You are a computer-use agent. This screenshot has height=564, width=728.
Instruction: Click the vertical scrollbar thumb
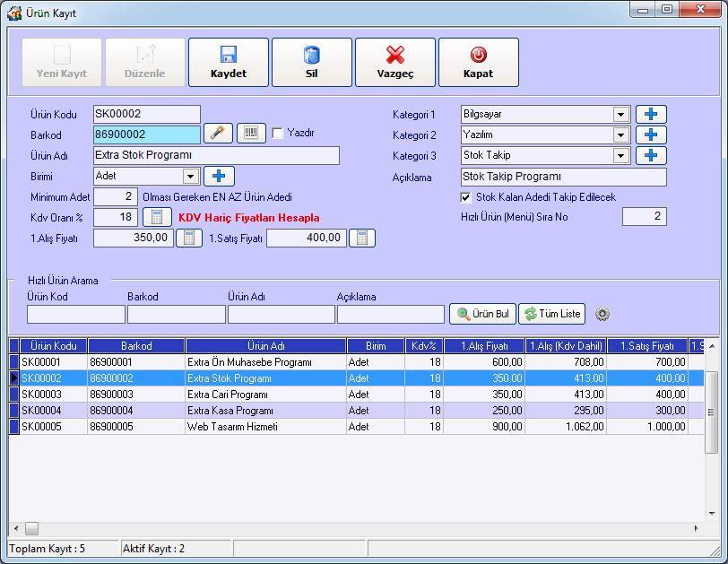(711, 412)
